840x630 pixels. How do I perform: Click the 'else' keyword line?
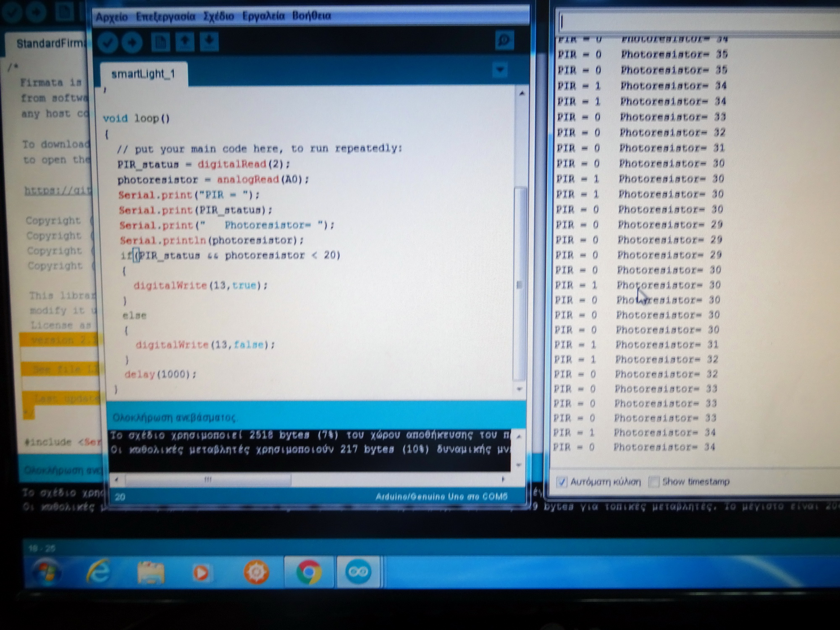(x=134, y=315)
